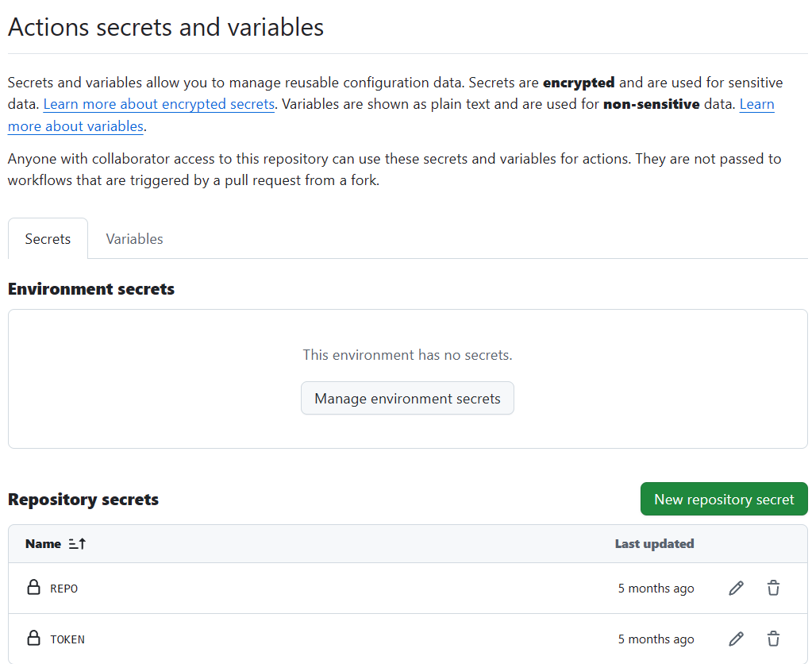Screen dimensions: 812x664
Task: Create a New repository secret
Action: coord(723,500)
